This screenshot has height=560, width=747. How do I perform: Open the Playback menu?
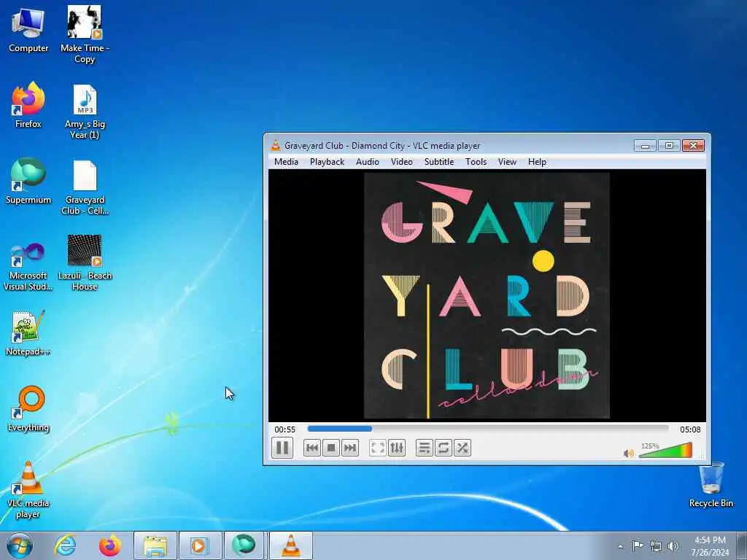point(327,162)
